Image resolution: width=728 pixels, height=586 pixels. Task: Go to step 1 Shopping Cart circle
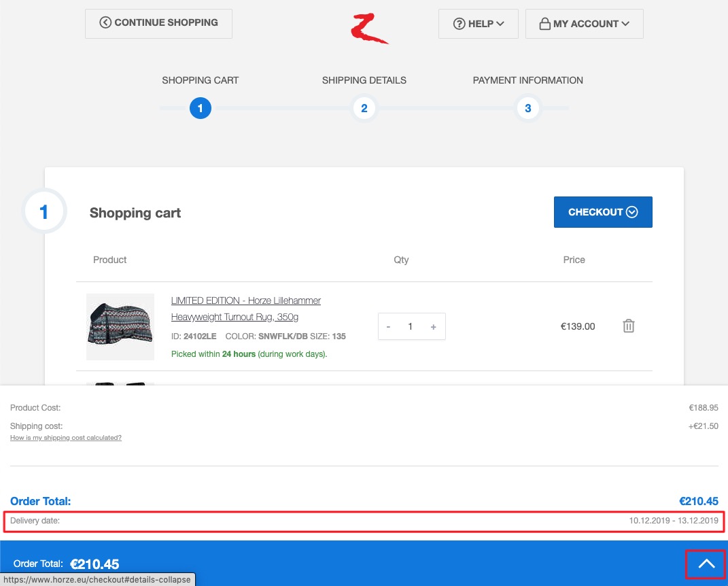200,108
